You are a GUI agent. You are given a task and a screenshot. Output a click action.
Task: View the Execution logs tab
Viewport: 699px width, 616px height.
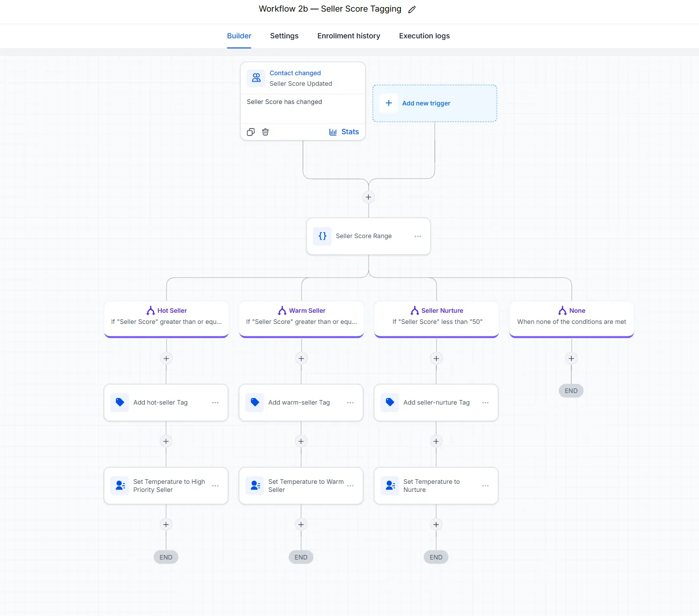pyautogui.click(x=424, y=36)
